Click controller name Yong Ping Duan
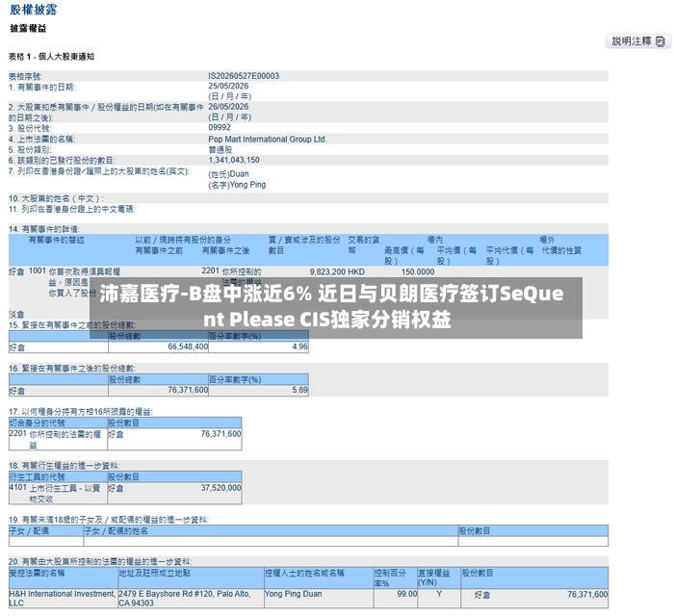The width and height of the screenshot is (674, 616). 293,594
